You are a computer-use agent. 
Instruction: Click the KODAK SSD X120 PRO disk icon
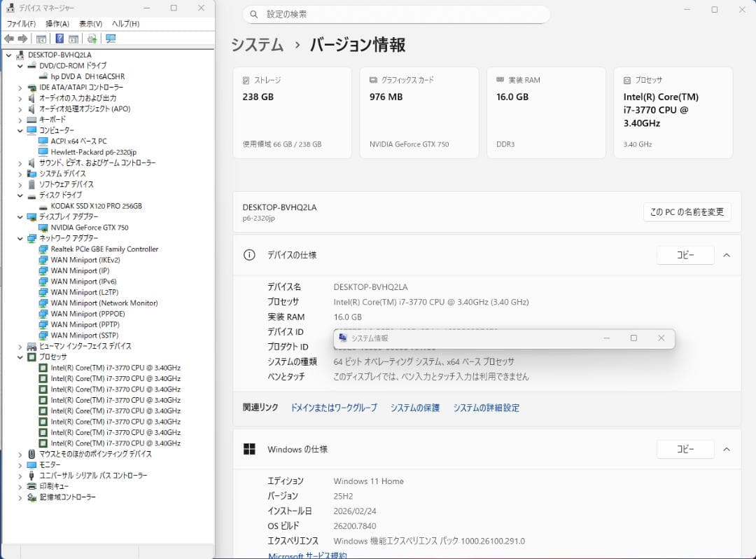tap(43, 206)
